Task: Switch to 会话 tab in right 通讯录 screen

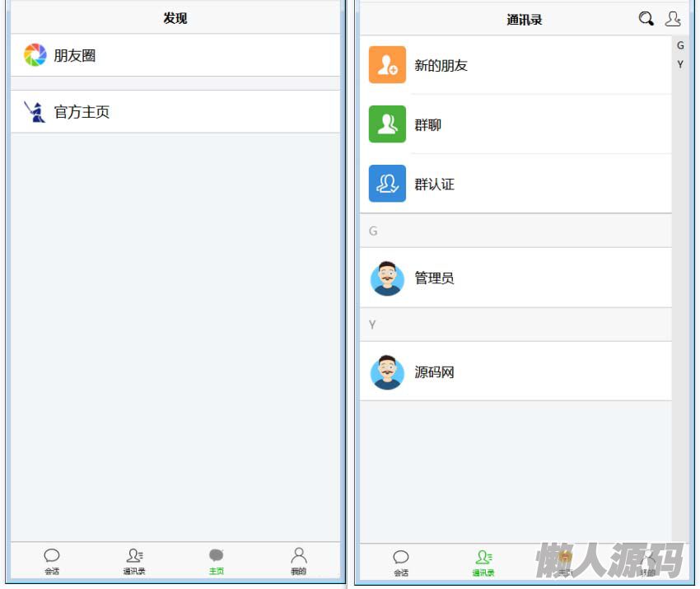Action: coord(401,563)
